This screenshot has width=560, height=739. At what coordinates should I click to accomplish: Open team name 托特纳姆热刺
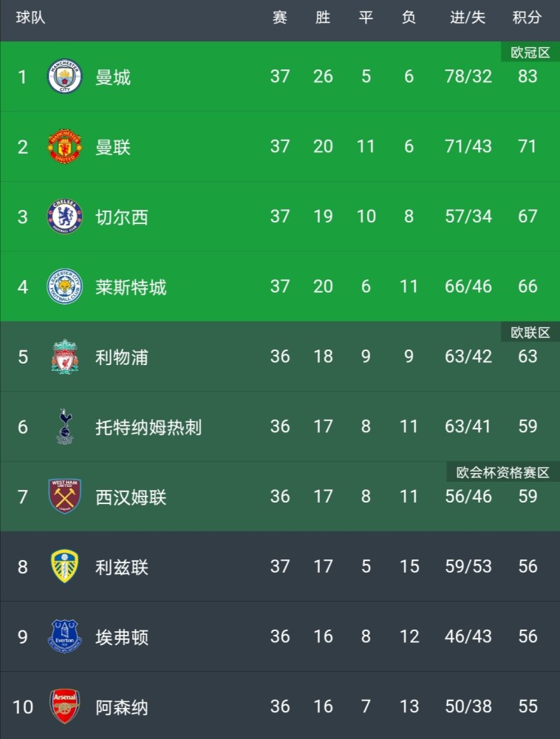(x=148, y=427)
